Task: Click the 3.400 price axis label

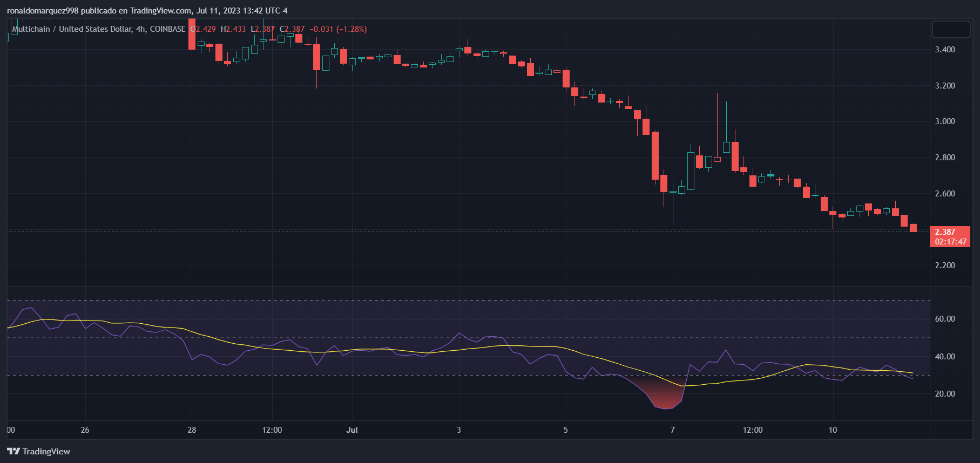Action: [x=945, y=50]
